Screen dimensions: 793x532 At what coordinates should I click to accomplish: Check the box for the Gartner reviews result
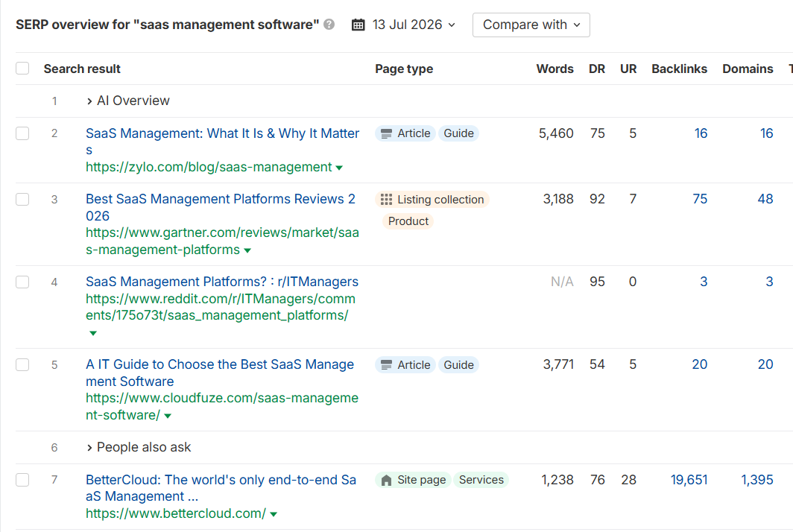click(x=22, y=199)
